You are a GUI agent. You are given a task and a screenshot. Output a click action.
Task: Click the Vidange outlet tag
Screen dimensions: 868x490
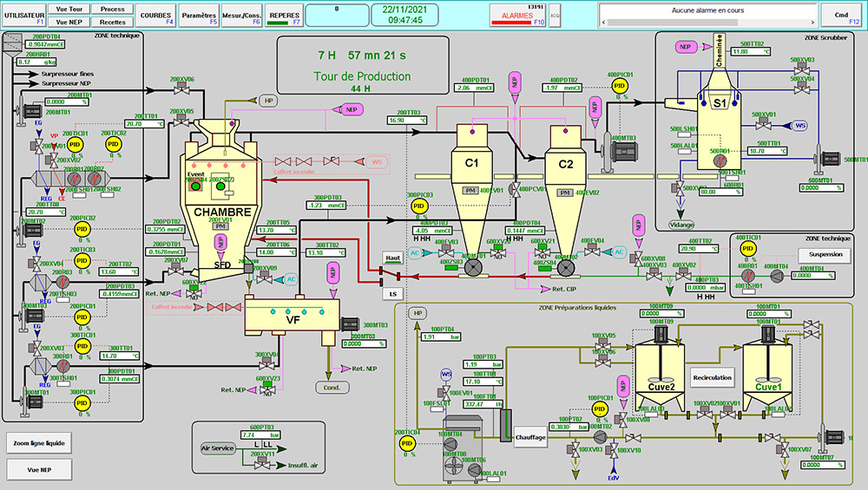coord(681,225)
